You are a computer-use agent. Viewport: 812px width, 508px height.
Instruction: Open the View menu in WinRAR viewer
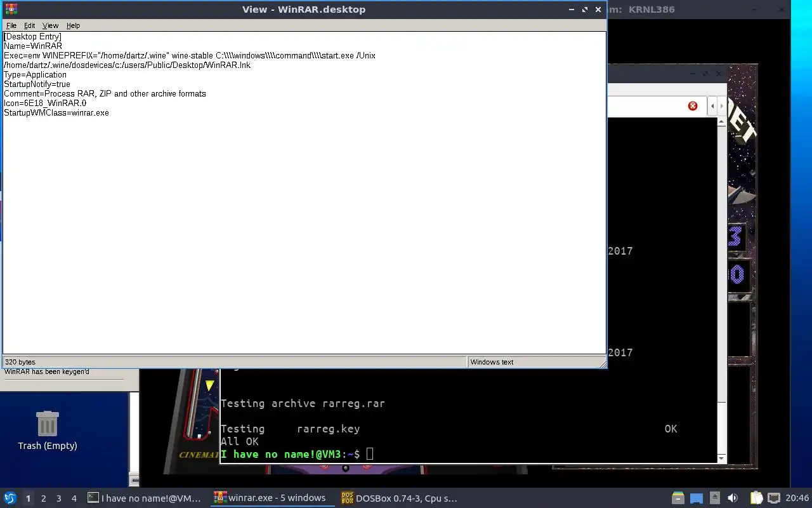pyautogui.click(x=51, y=25)
